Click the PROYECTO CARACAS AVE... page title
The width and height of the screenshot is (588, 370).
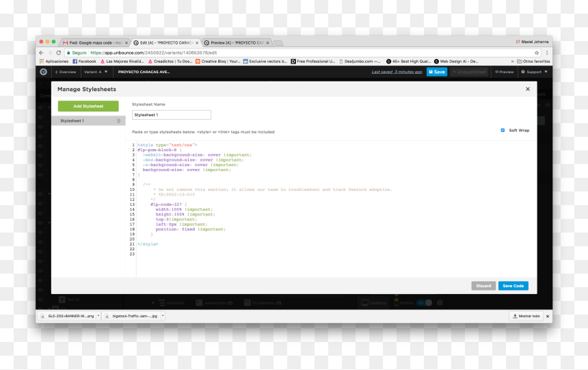pos(144,72)
